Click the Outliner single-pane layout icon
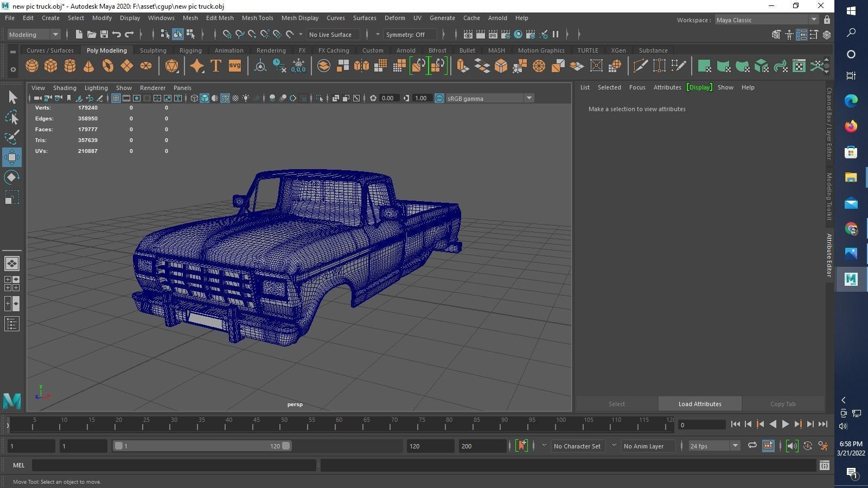Screen dimensions: 868x488 [x=12, y=324]
